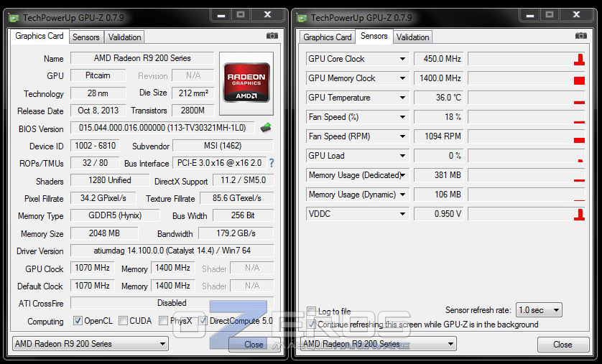602x364 pixels.
Task: Click Close button in Graphics Card window
Action: (254, 345)
